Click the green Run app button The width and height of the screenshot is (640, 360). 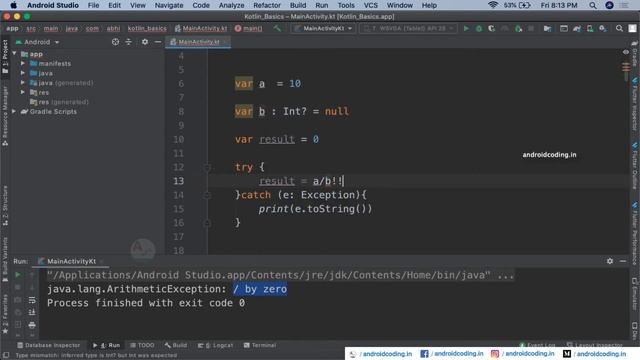click(466, 29)
